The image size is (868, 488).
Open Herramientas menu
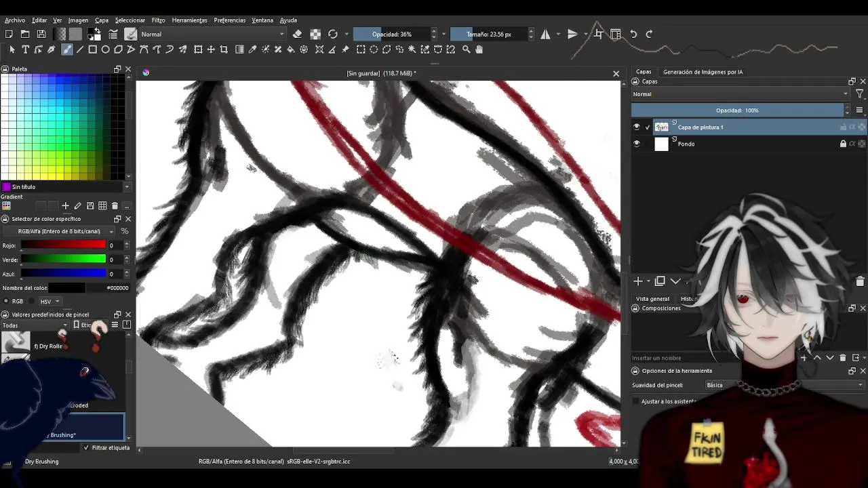[189, 20]
